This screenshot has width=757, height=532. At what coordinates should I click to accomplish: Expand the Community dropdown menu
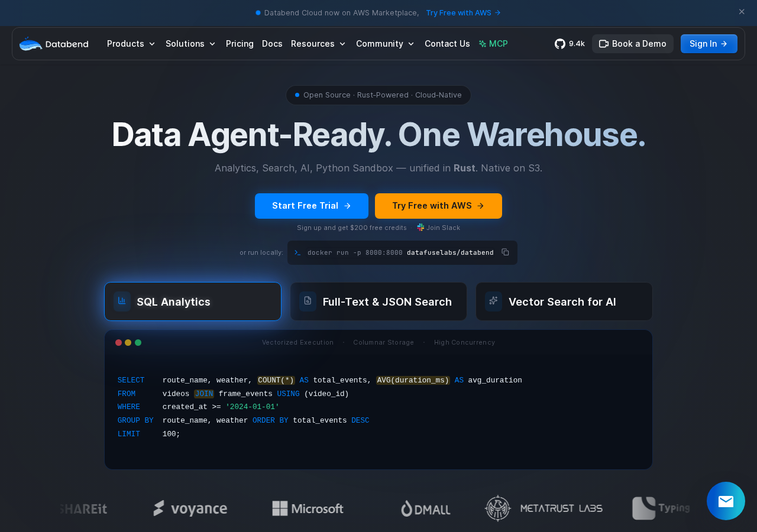(x=385, y=44)
